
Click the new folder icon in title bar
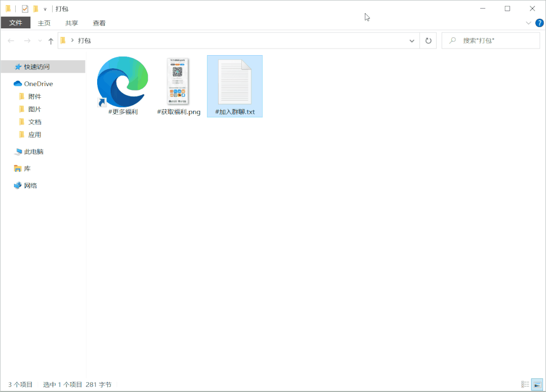(35, 9)
